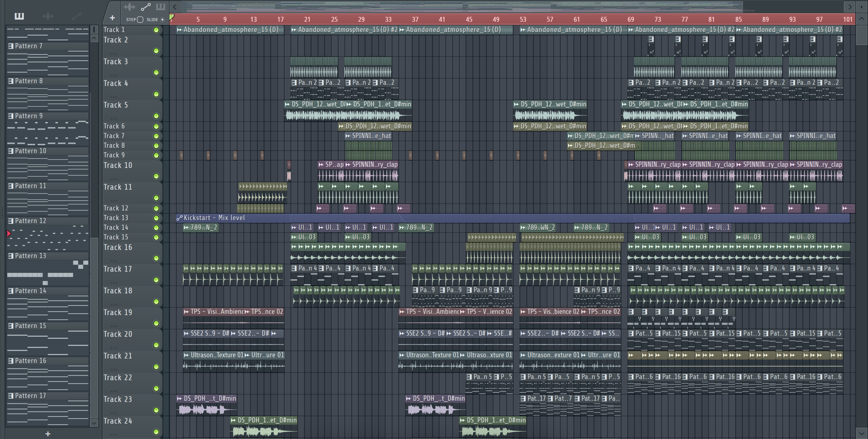The image size is (868, 439).
Task: Select the first SPINNI..e_hat clip on Track 7
Action: (368, 136)
